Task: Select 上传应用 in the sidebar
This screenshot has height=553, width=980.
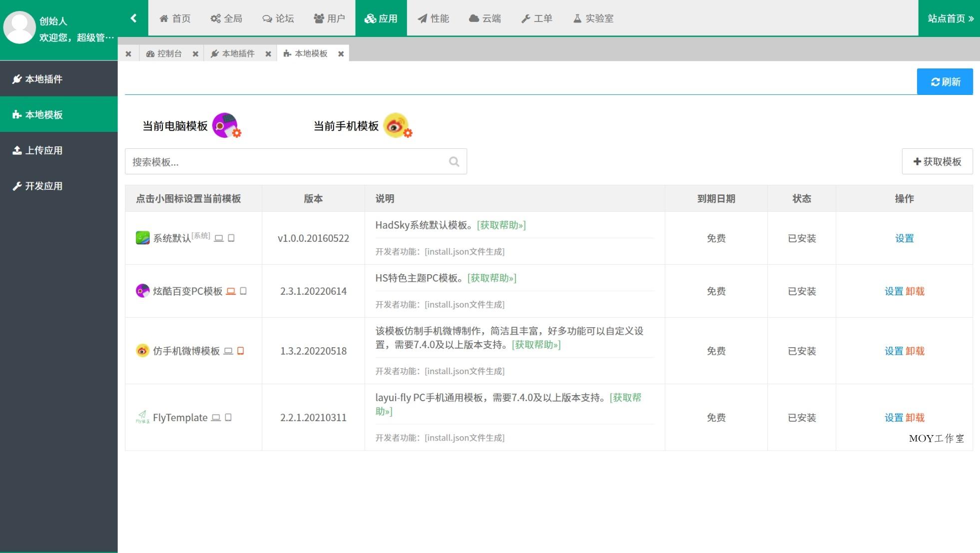Action: coord(43,150)
